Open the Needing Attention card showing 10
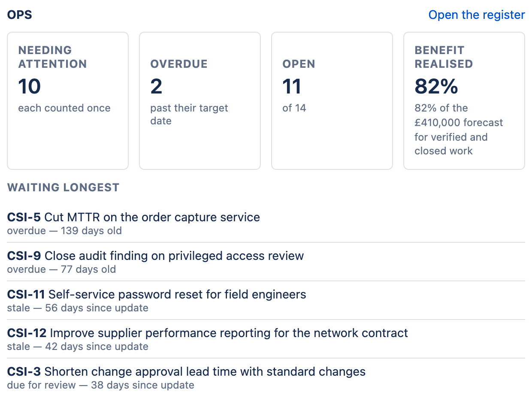Viewport: 532px width, 404px height. (x=68, y=101)
